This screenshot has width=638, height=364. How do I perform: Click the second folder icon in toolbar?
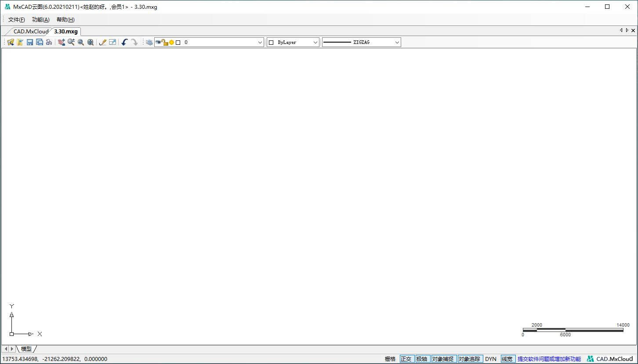pos(20,42)
